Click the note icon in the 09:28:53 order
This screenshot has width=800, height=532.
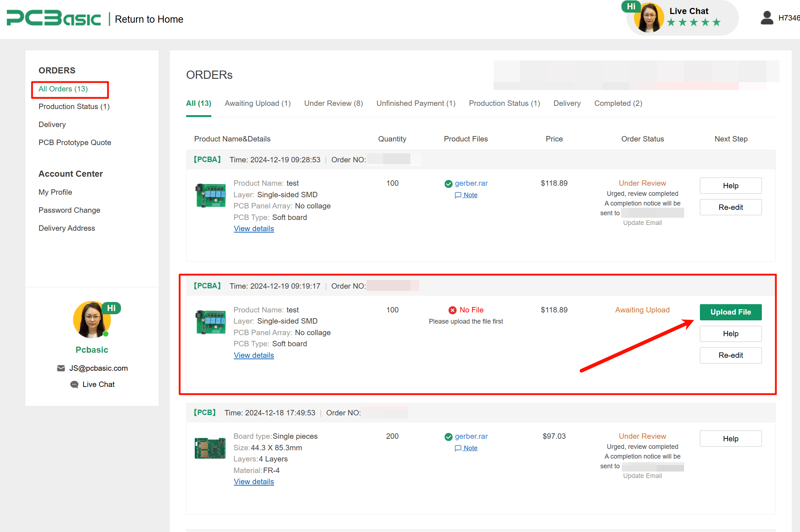point(458,195)
